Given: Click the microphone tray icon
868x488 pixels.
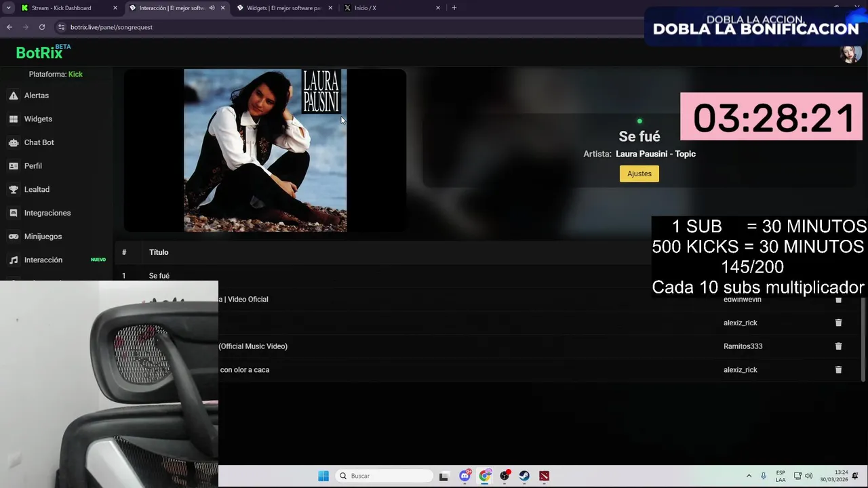Looking at the screenshot, I should (764, 476).
